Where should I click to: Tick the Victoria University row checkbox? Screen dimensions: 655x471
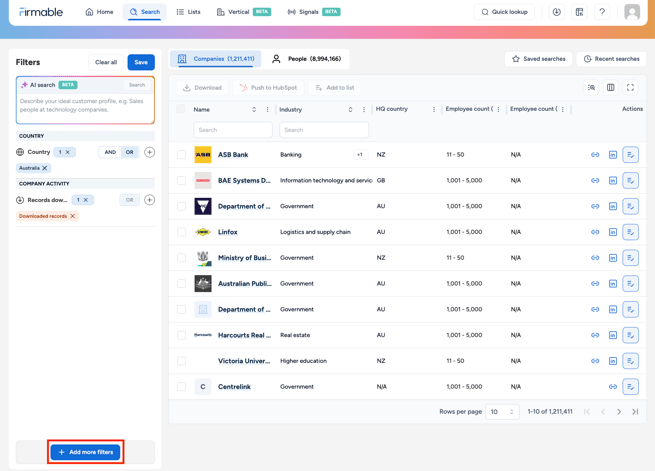click(x=181, y=361)
